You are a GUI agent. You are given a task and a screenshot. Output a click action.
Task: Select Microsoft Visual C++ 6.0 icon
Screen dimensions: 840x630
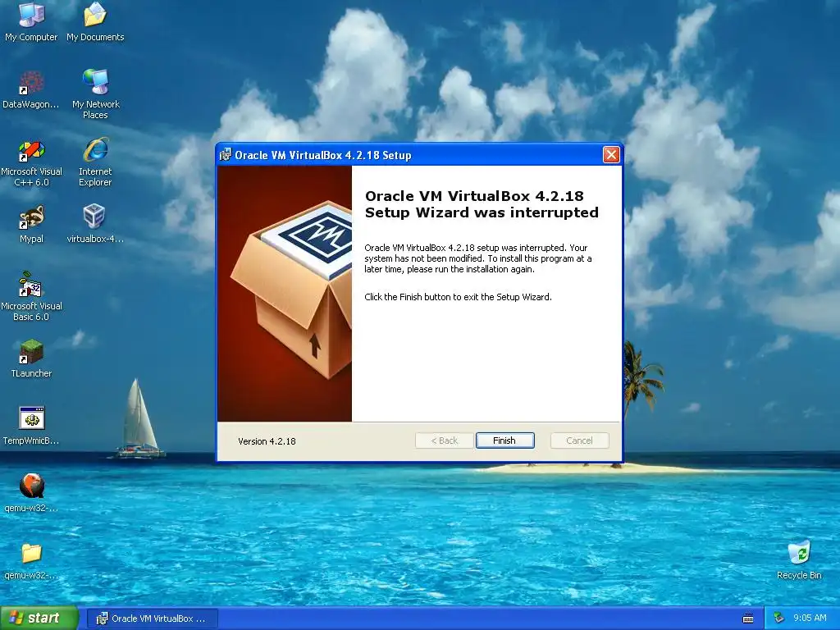31,163
